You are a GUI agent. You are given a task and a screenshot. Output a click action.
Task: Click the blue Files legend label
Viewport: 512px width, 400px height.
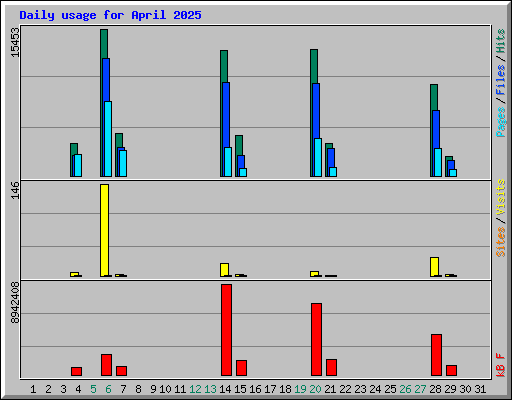[x=500, y=80]
